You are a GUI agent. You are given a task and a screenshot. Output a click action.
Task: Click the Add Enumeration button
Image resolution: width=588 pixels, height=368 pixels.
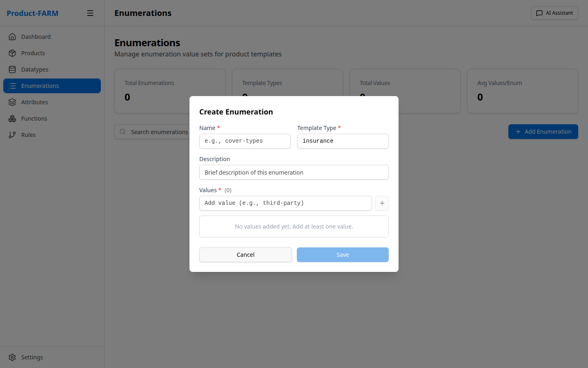point(543,132)
